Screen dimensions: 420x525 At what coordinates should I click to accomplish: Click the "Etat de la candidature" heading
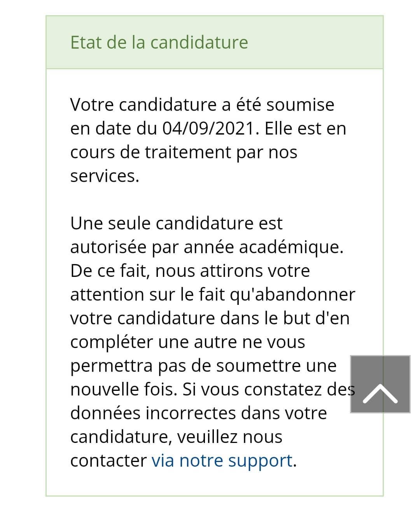click(x=159, y=42)
